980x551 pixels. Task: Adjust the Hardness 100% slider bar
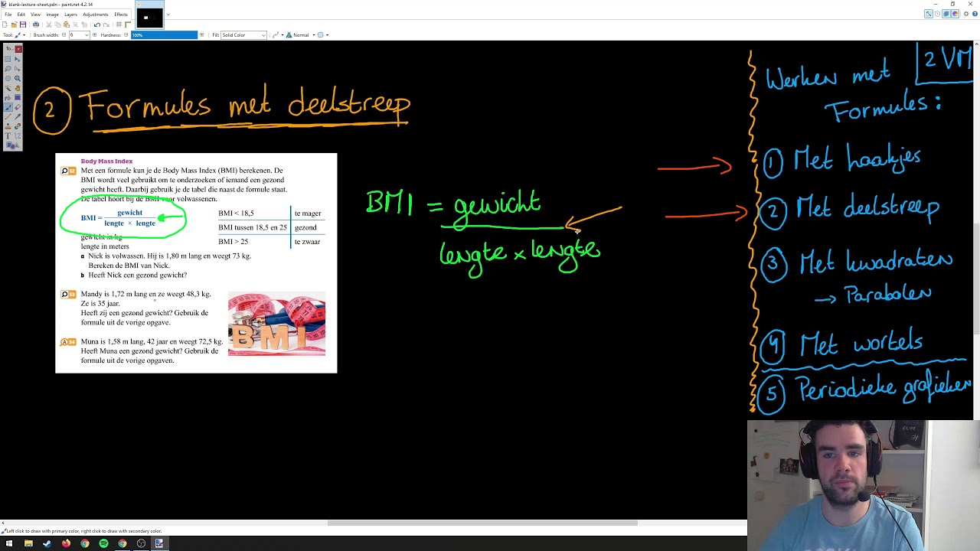pyautogui.click(x=165, y=35)
